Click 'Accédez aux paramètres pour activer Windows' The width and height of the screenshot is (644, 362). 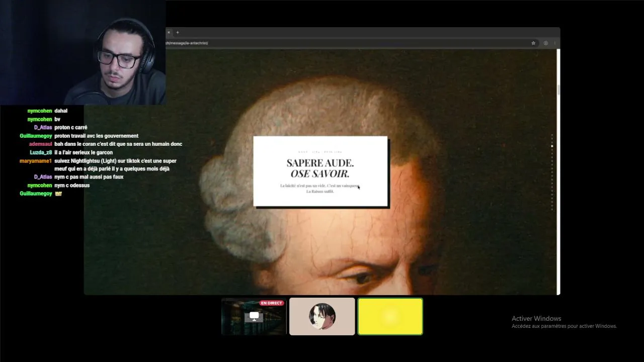coord(564,326)
